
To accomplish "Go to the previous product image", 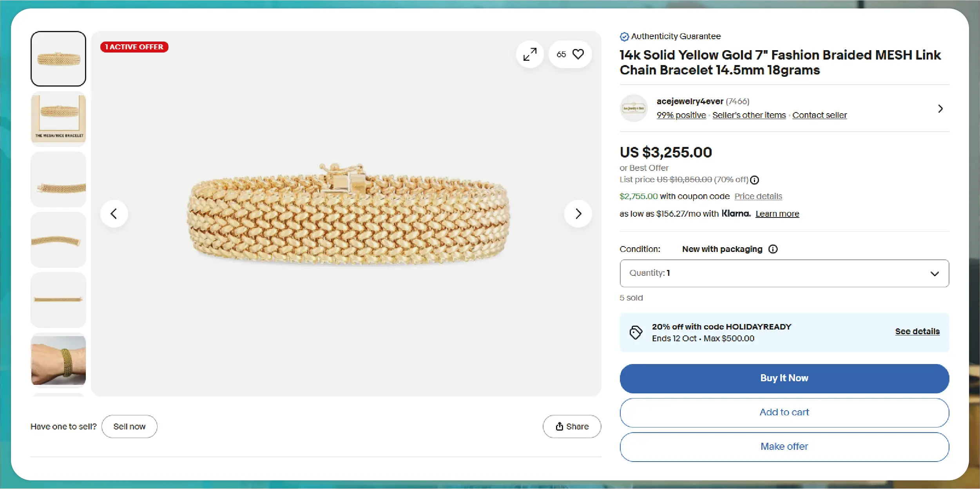I will [114, 214].
